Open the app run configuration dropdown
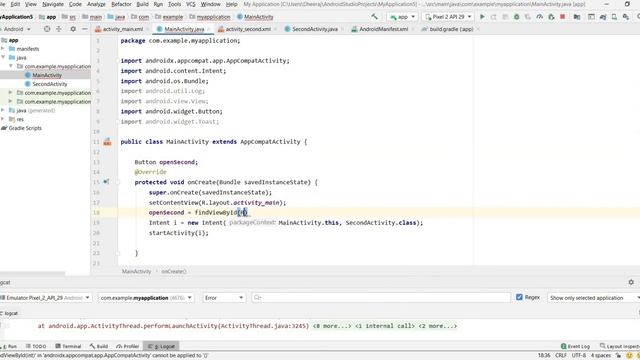This screenshot has height=360, width=640. (402, 17)
